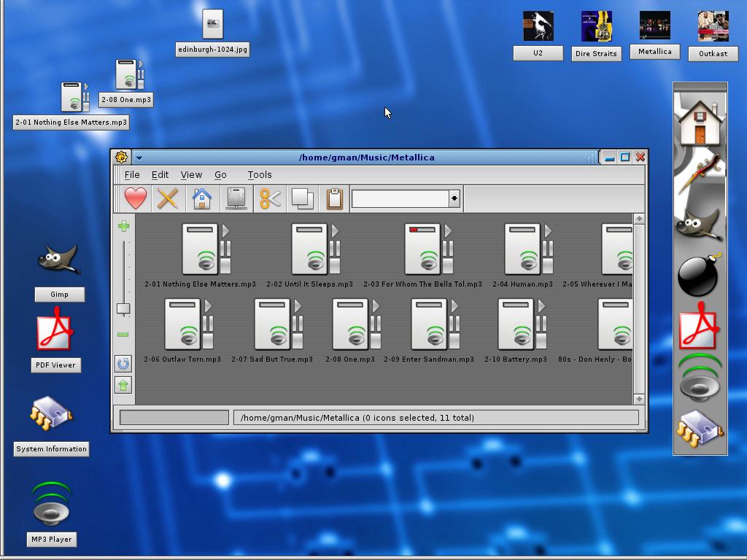747x560 pixels.
Task: Click the speaker icon in side panel
Action: (x=700, y=377)
